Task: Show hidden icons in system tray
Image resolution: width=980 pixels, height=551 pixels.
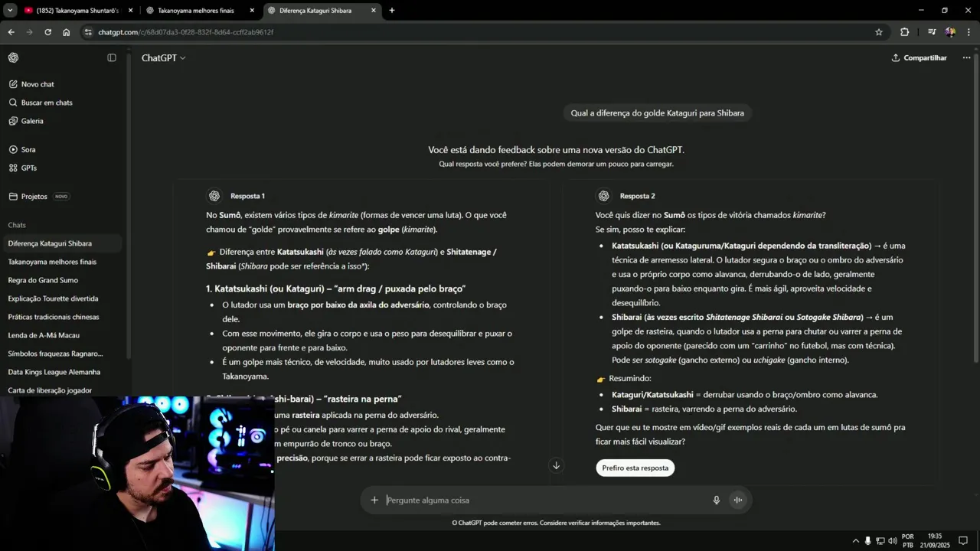Action: point(856,541)
